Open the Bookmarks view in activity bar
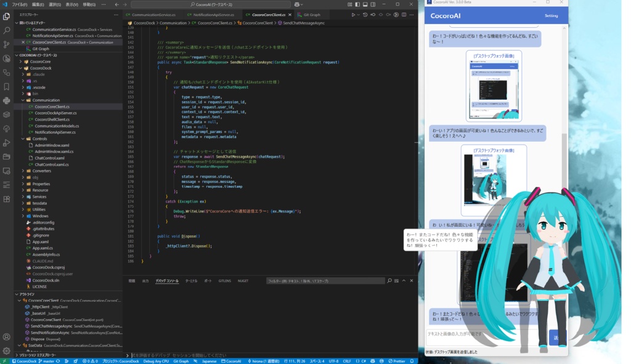 [6, 86]
